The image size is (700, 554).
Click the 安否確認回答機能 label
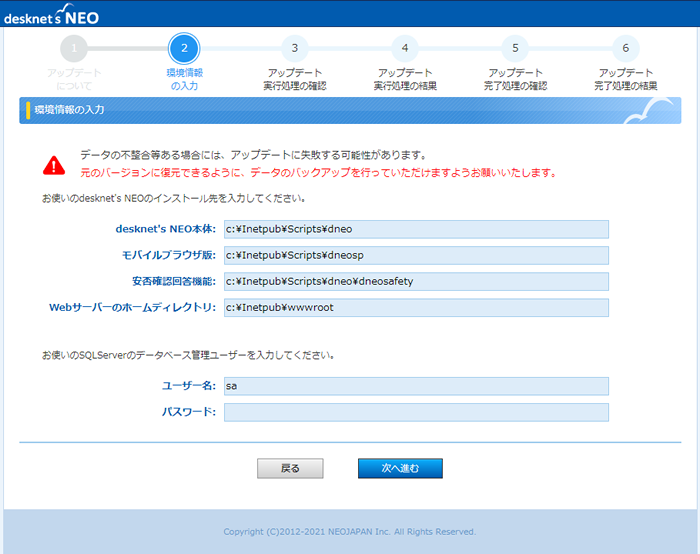pyautogui.click(x=174, y=281)
